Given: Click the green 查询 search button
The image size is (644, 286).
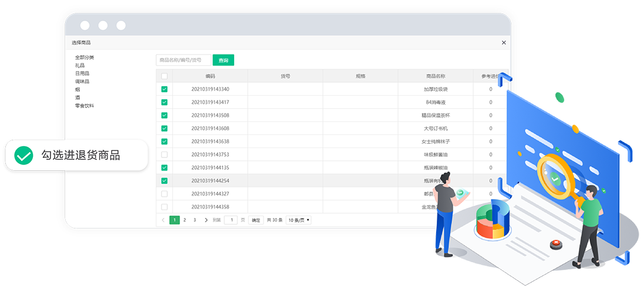Looking at the screenshot, I should point(223,60).
